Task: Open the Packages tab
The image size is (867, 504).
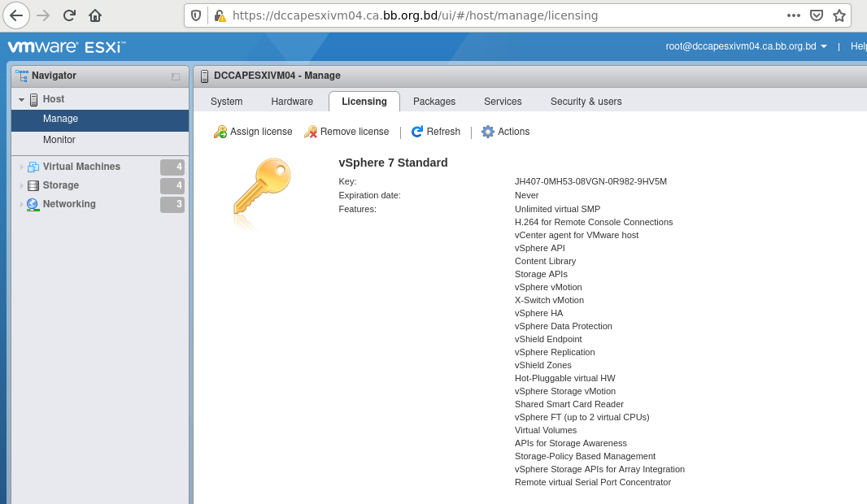Action: click(434, 102)
